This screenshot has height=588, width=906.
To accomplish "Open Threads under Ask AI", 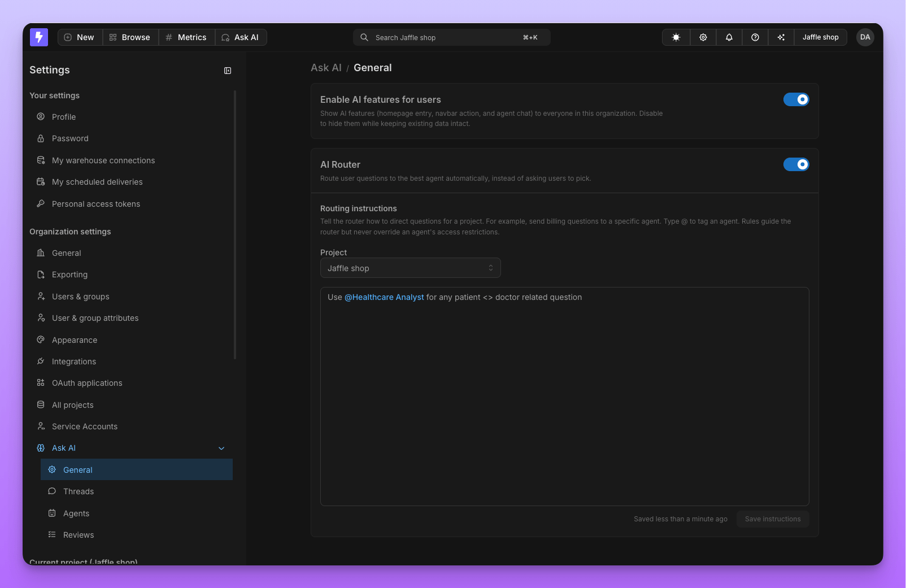I will point(137,491).
